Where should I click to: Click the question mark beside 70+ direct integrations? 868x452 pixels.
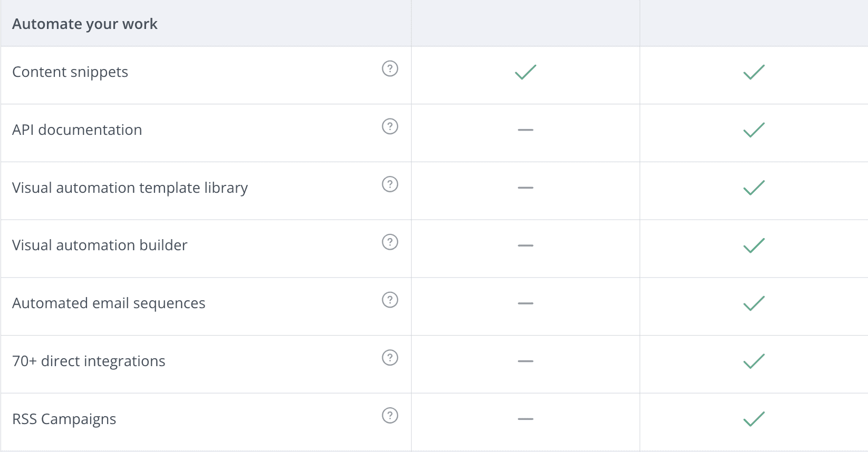tap(390, 358)
